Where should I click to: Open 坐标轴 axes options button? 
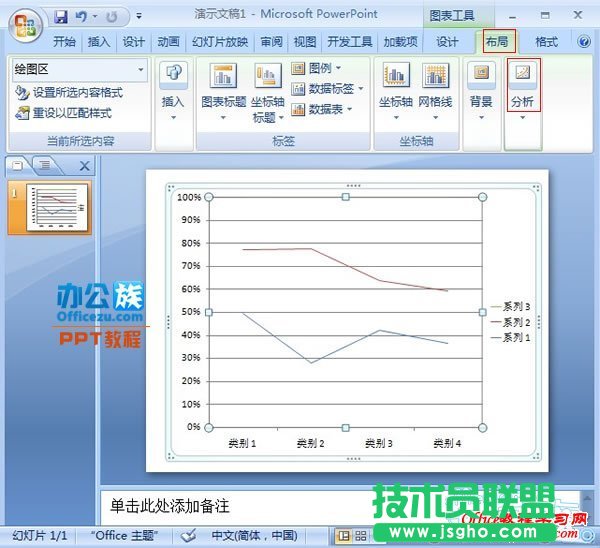396,92
